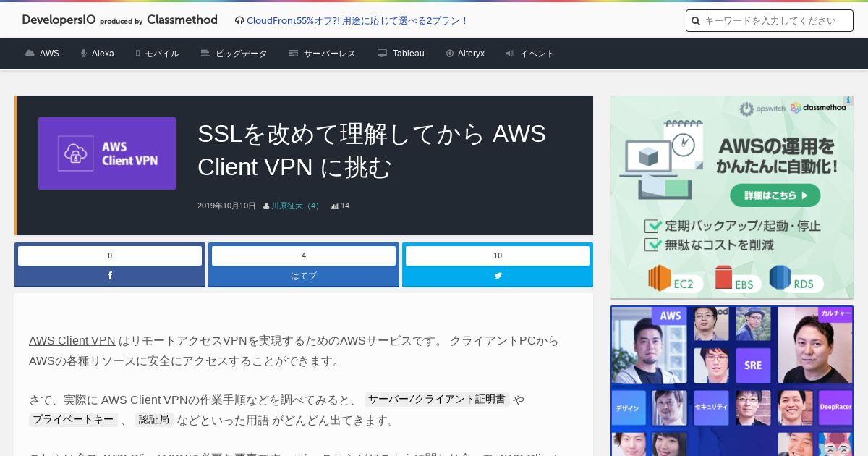Open the モバイル navigation menu item
Image resolution: width=868 pixels, height=456 pixels.
click(162, 54)
